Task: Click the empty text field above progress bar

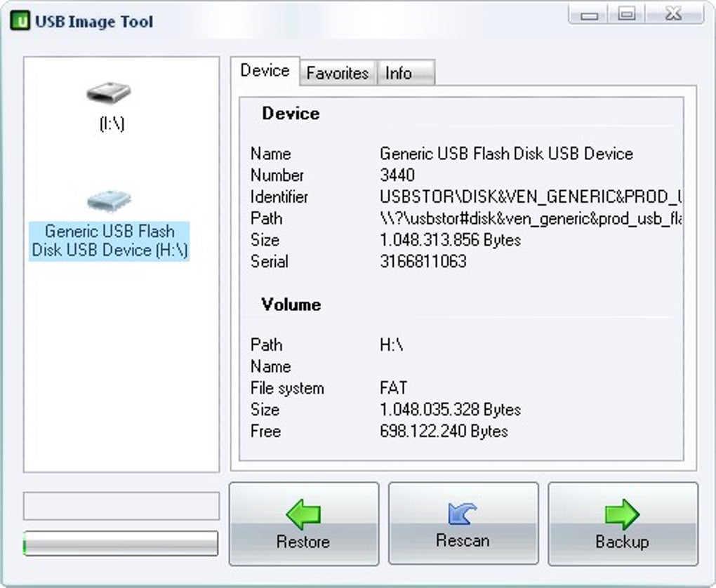Action: (121, 506)
